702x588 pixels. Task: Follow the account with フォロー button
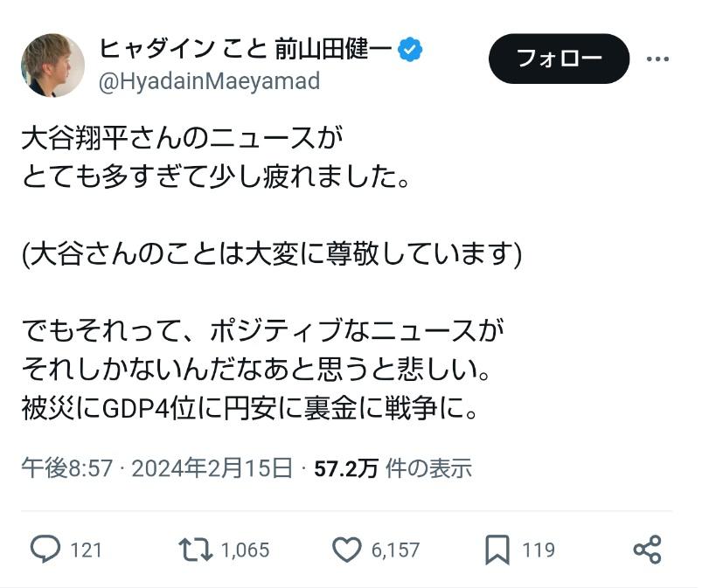(559, 59)
